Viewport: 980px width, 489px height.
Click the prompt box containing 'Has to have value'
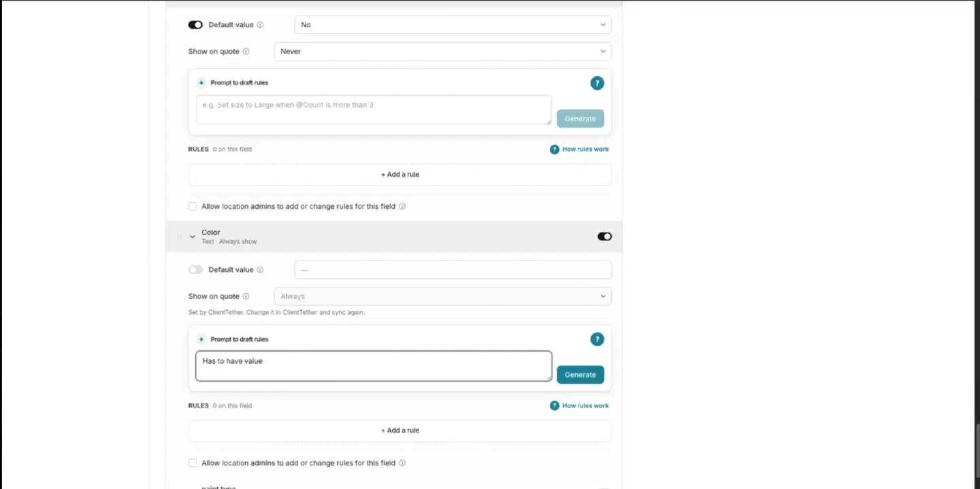tap(374, 366)
